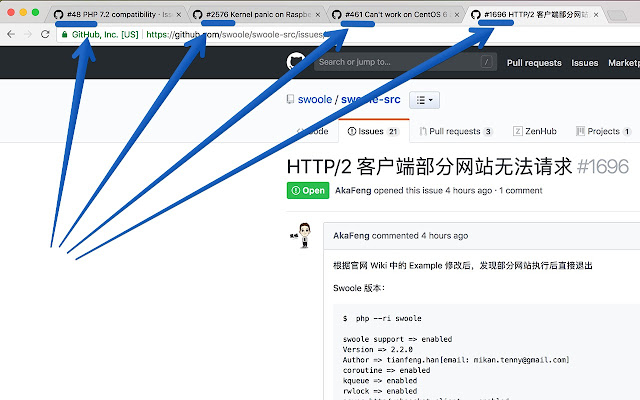The image size is (640, 400).
Task: Open AkaFeng profile from the opened-this-issue line
Action: 353,190
